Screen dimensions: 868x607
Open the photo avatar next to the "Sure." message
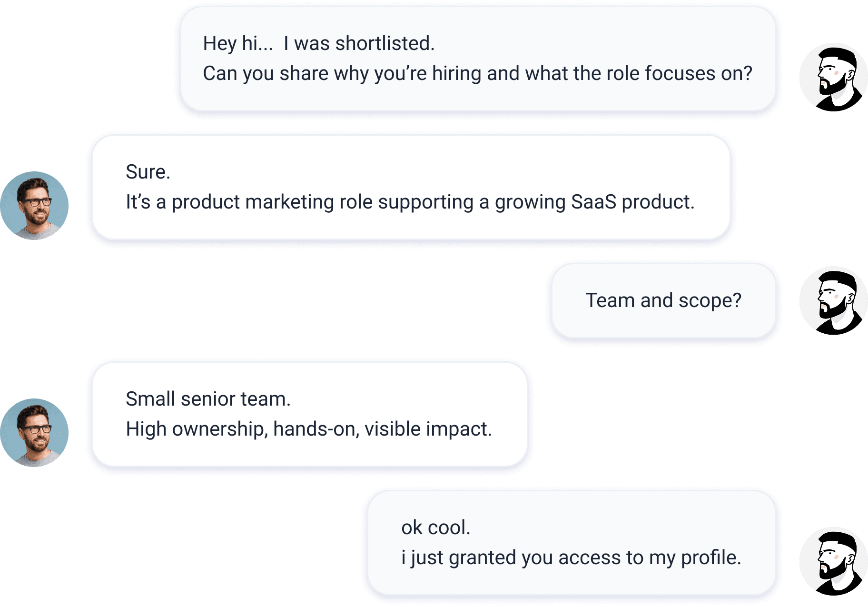[34, 206]
